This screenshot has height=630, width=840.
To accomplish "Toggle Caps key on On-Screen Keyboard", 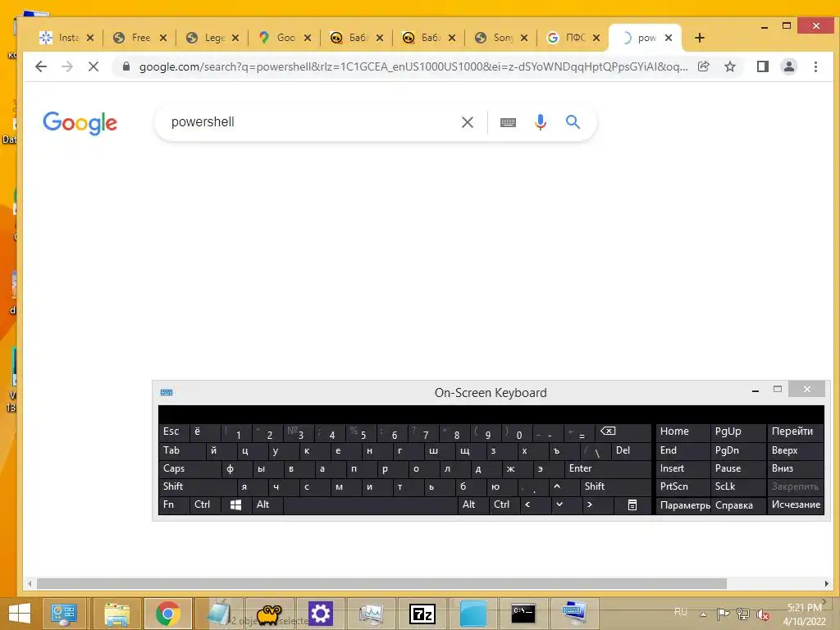I will (189, 468).
